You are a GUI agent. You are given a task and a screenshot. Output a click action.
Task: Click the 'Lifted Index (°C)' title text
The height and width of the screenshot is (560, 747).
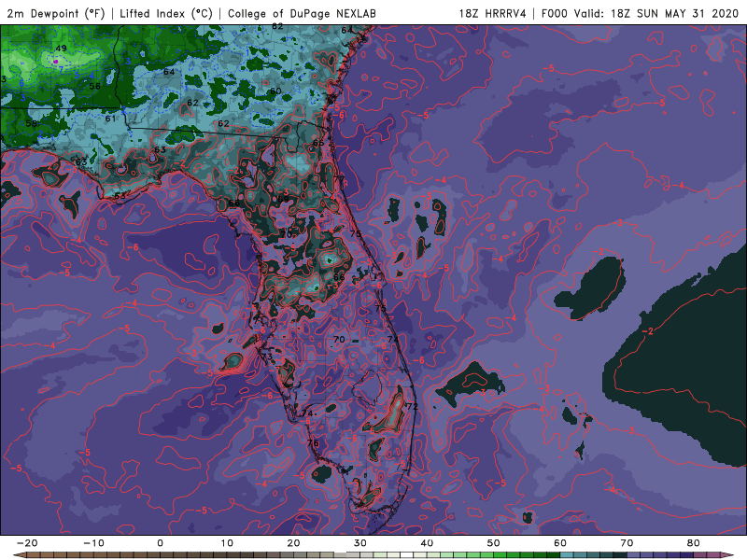[166, 14]
